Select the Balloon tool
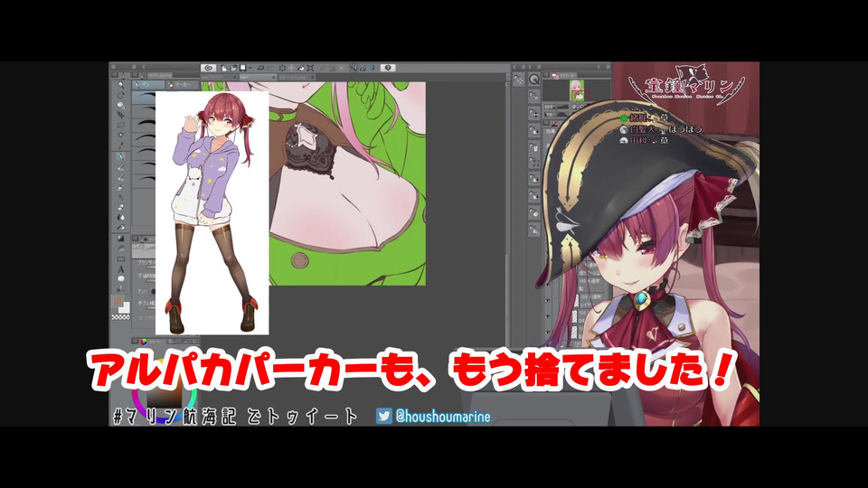Image resolution: width=868 pixels, height=488 pixels. click(120, 279)
